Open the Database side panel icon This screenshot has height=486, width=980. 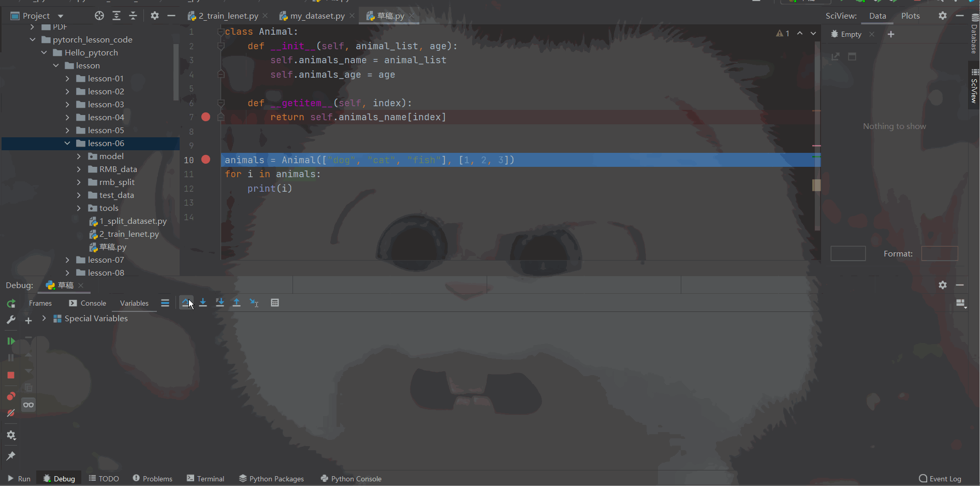click(x=974, y=34)
